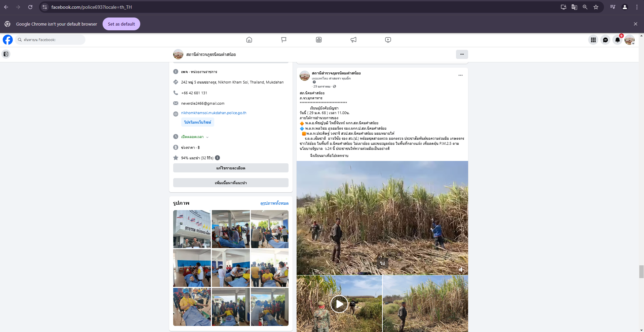Go to the Home tab

[x=249, y=40]
